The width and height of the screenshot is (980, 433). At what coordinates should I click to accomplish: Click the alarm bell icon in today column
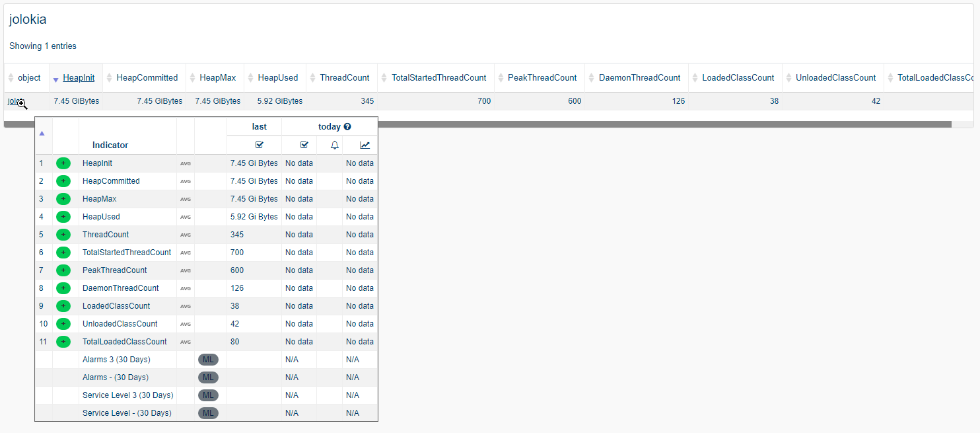pyautogui.click(x=334, y=145)
